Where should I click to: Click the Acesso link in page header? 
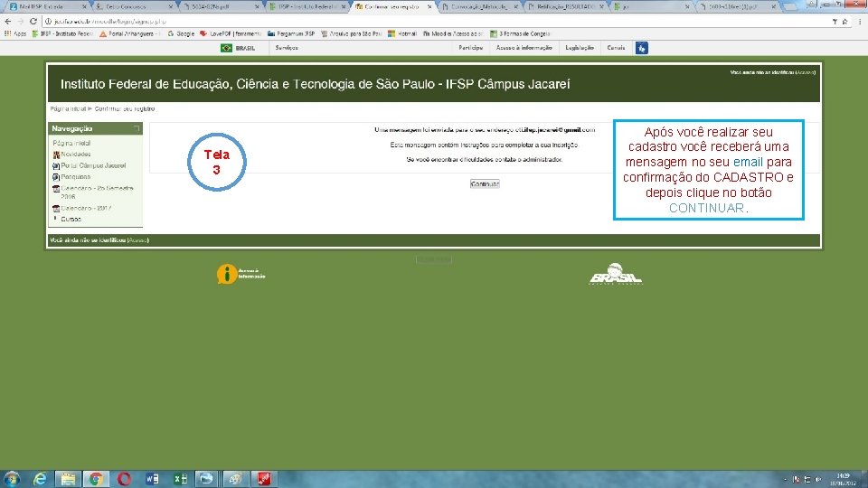pyautogui.click(x=806, y=72)
